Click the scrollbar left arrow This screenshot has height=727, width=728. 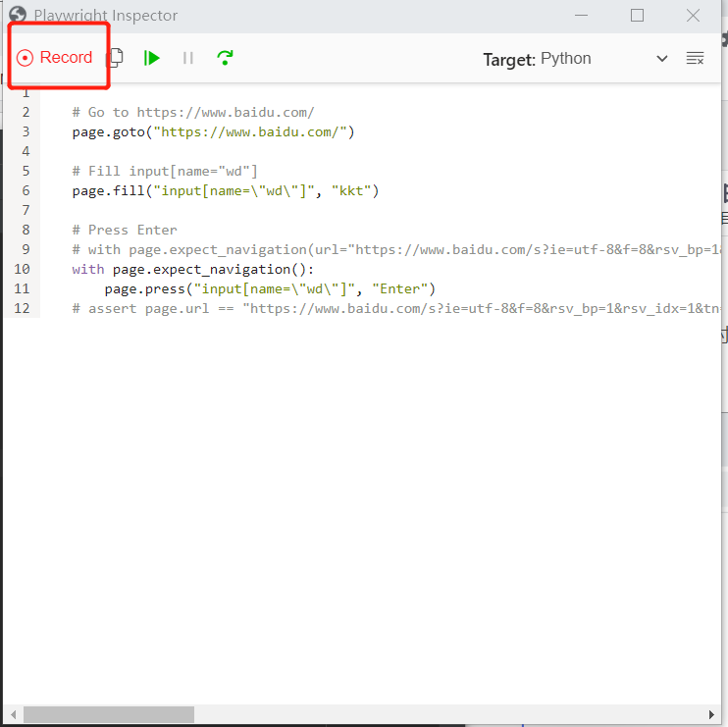click(13, 714)
